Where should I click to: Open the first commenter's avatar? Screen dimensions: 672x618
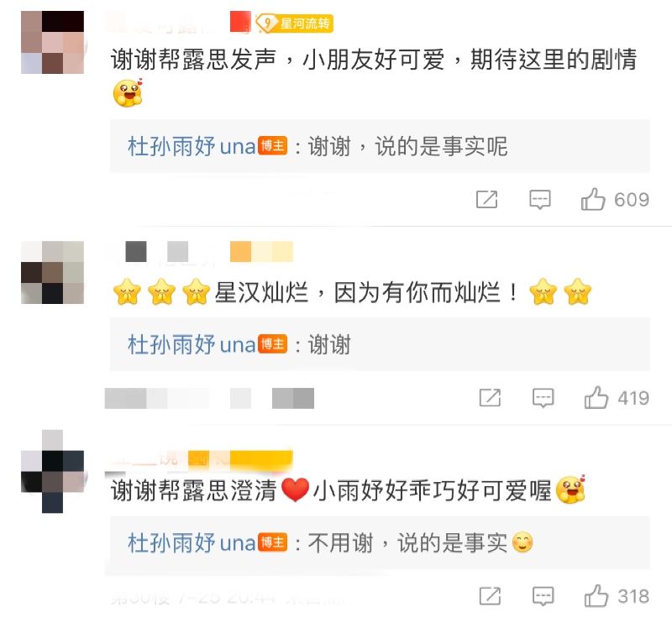click(52, 42)
